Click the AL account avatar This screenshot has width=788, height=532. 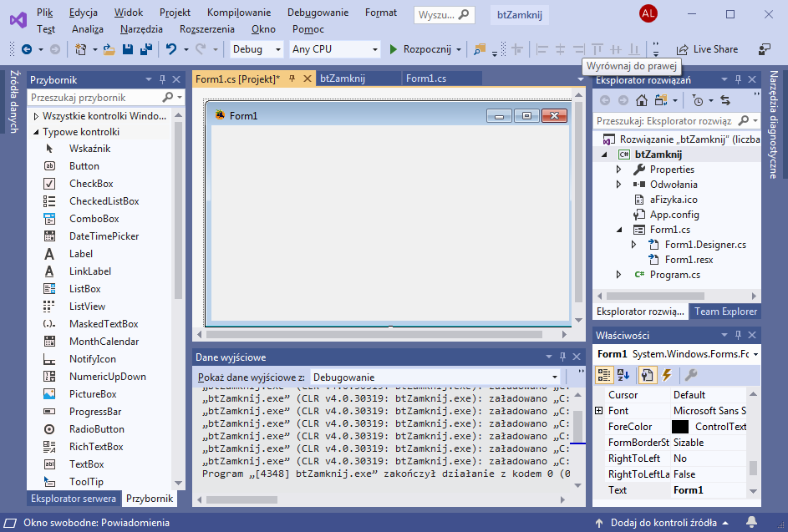click(648, 13)
